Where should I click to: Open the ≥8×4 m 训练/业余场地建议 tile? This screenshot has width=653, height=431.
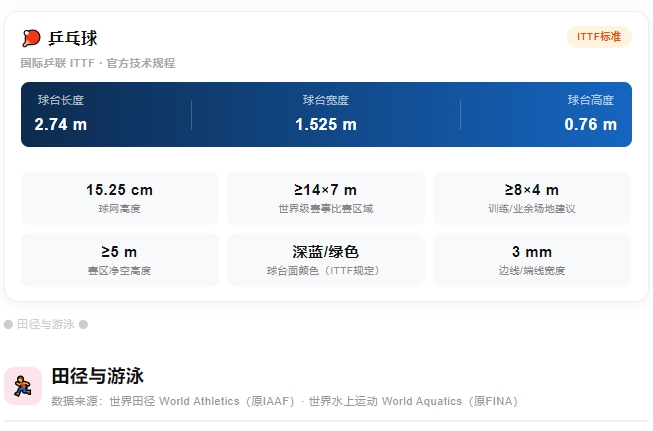(532, 198)
